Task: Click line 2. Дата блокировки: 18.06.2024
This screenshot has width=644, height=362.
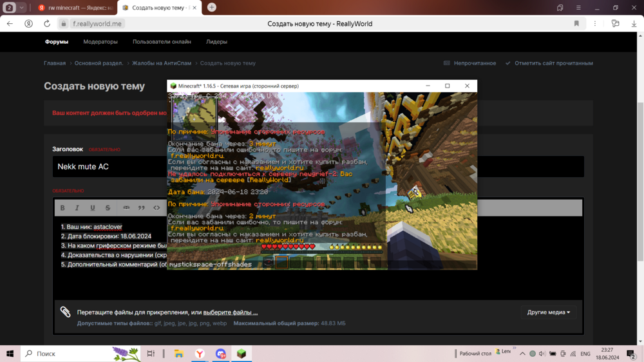Action: point(106,236)
